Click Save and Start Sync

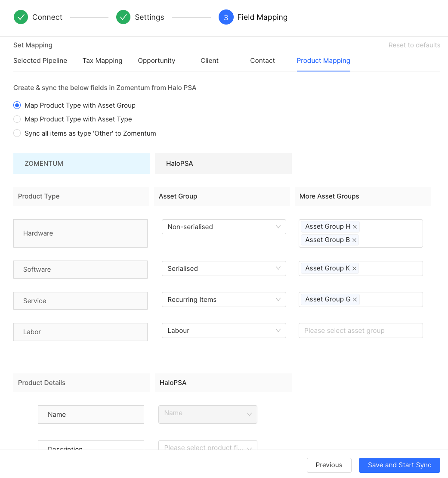pyautogui.click(x=399, y=465)
